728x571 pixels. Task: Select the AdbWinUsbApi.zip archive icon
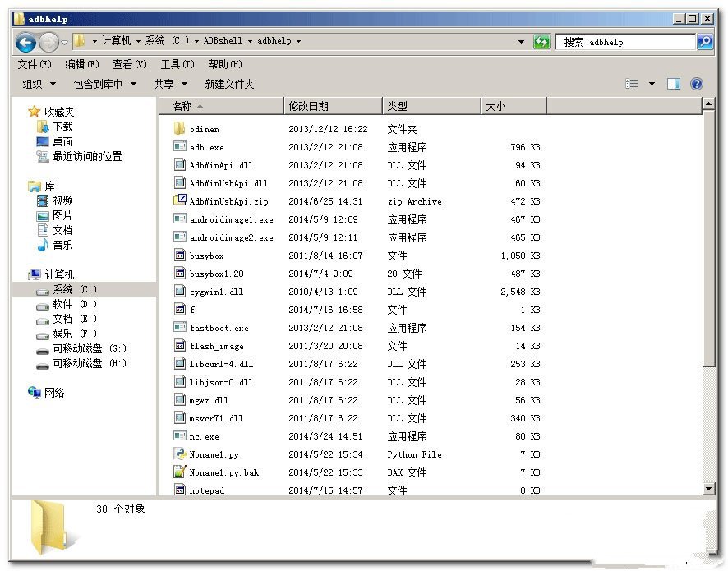tap(180, 201)
